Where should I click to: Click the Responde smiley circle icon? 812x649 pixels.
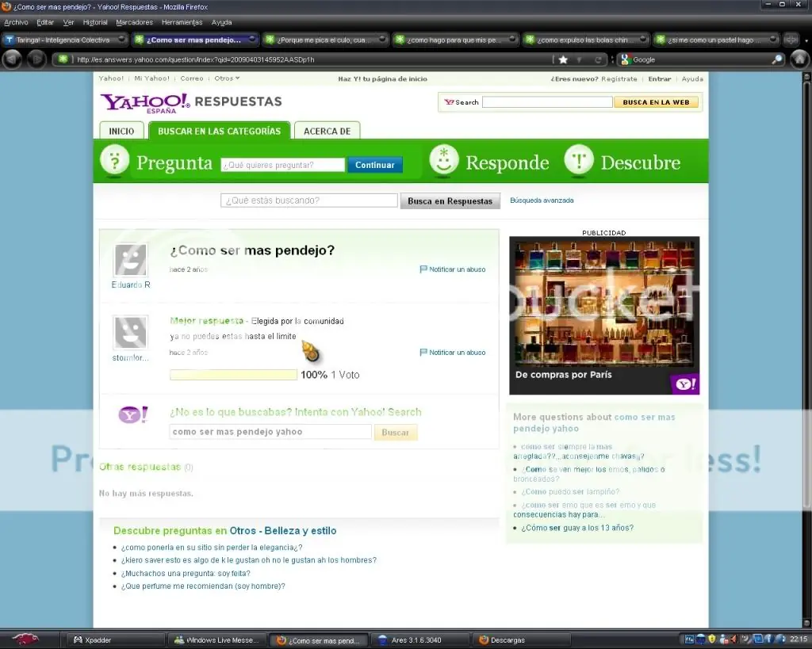point(444,160)
